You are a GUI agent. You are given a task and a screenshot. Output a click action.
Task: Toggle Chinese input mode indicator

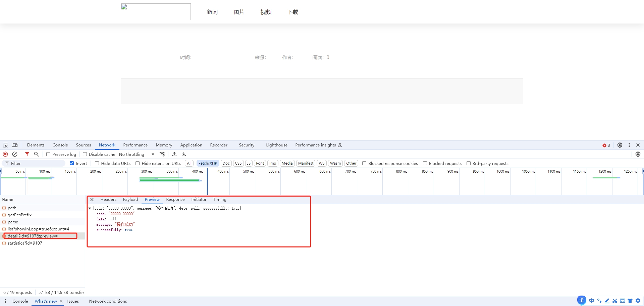(x=592, y=301)
